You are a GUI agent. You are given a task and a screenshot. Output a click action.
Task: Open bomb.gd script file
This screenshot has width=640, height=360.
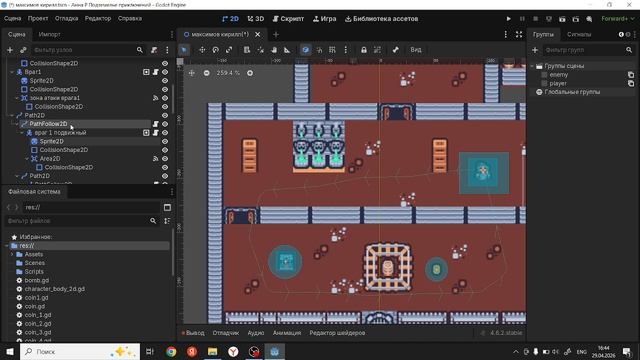pyautogui.click(x=37, y=280)
